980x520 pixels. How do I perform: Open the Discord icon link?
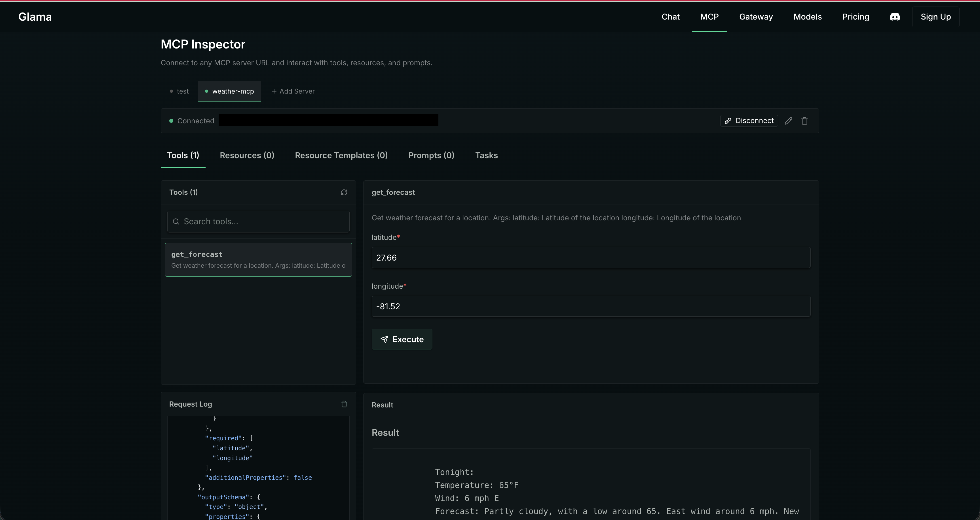(894, 17)
